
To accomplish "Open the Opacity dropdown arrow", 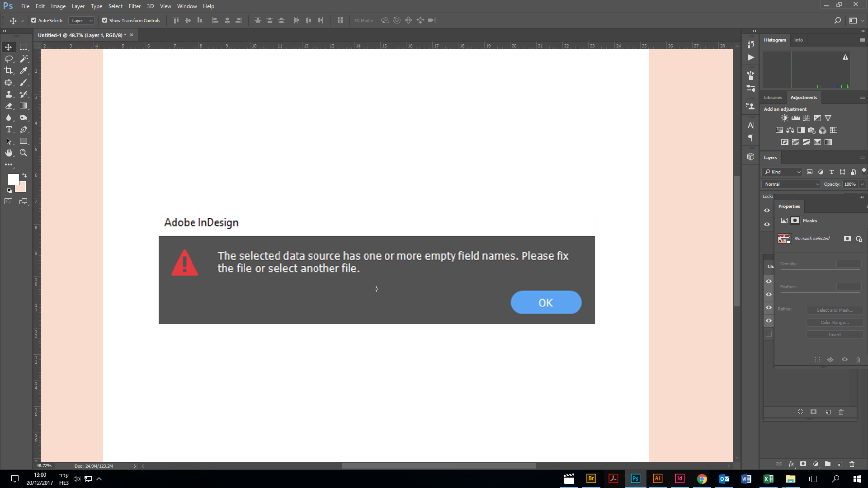I will (862, 184).
